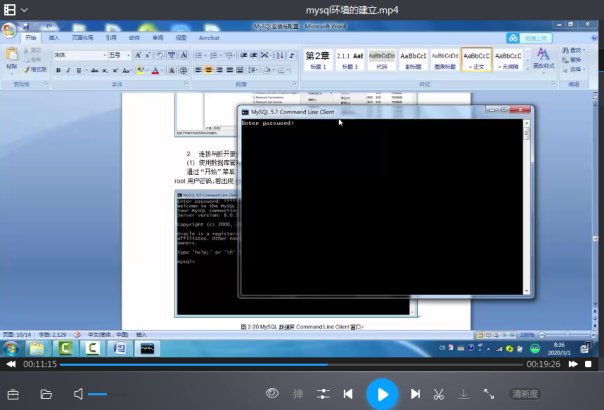Screen dimensions: 604x410
Task: Click the blue play button
Action: pyautogui.click(x=381, y=394)
